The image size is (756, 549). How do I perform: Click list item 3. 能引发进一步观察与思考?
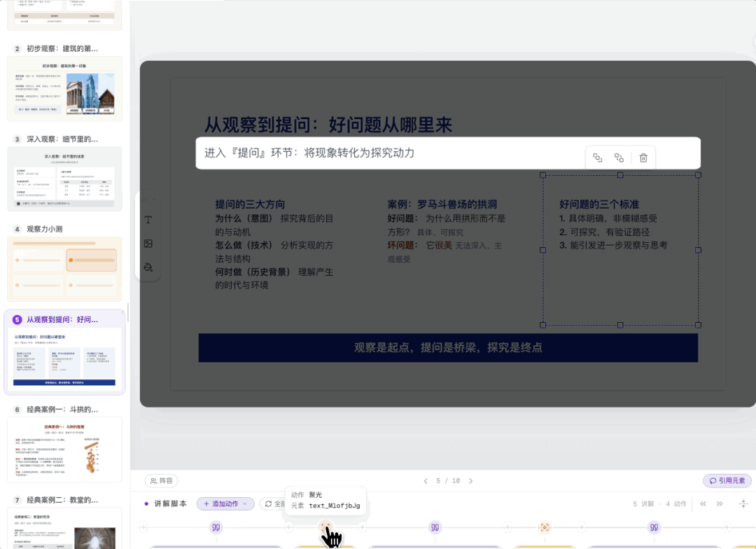[x=613, y=245]
